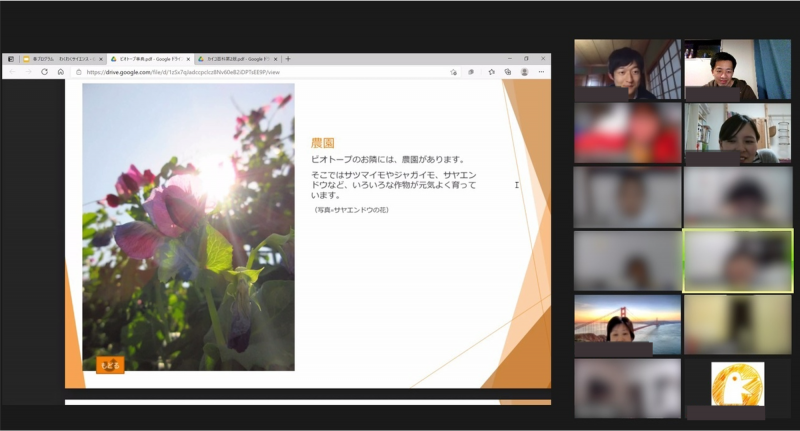
Task: Select the ビオトープ事典.pdf browser tab
Action: coord(149,59)
